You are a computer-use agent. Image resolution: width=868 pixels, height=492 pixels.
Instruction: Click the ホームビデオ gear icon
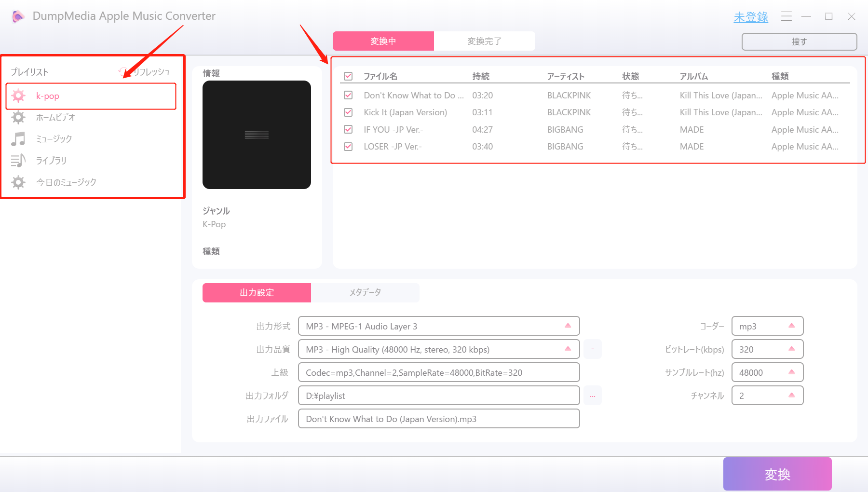click(x=18, y=117)
